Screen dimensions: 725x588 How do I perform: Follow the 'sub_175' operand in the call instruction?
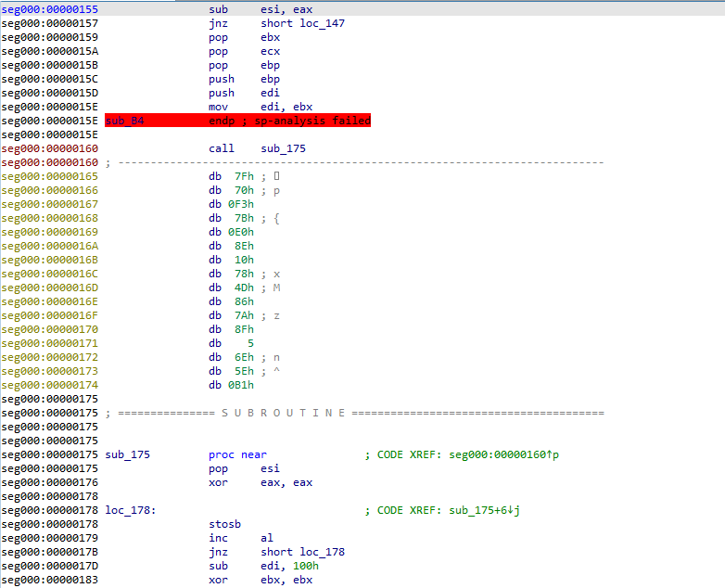(283, 148)
